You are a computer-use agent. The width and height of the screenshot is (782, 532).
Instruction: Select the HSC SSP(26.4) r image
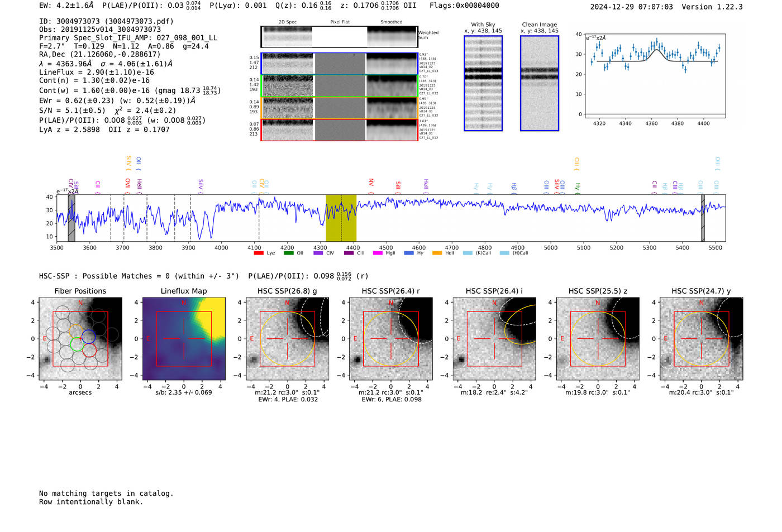pos(391,339)
